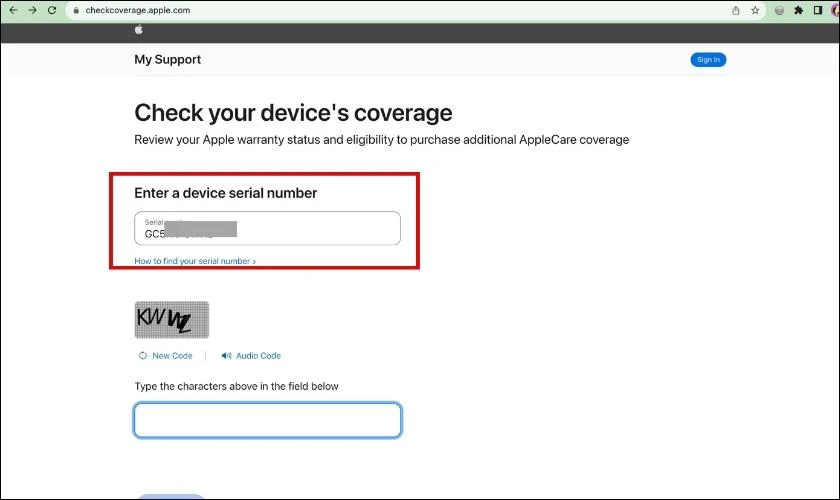Toggle the browser side panel icon
Viewport: 840px width, 500px height.
pyautogui.click(x=818, y=10)
